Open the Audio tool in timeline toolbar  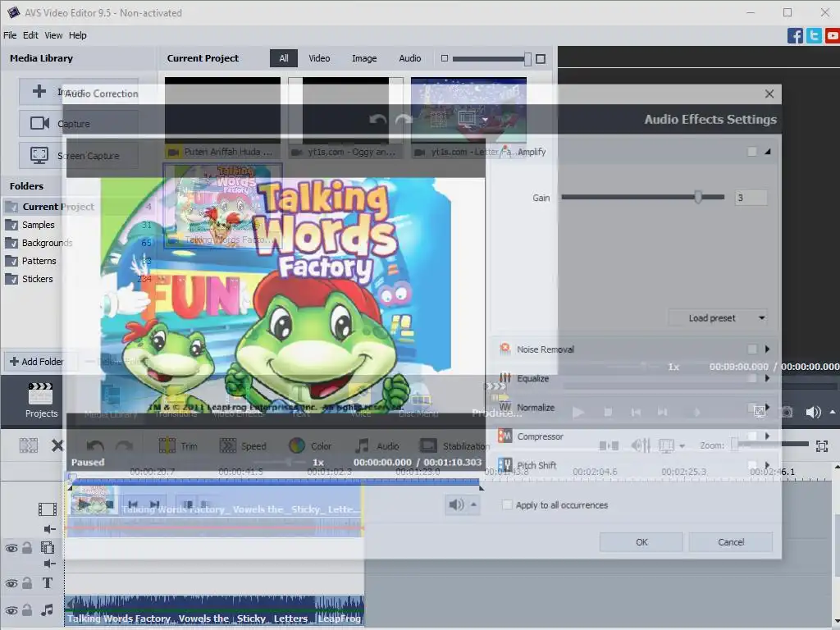(377, 445)
